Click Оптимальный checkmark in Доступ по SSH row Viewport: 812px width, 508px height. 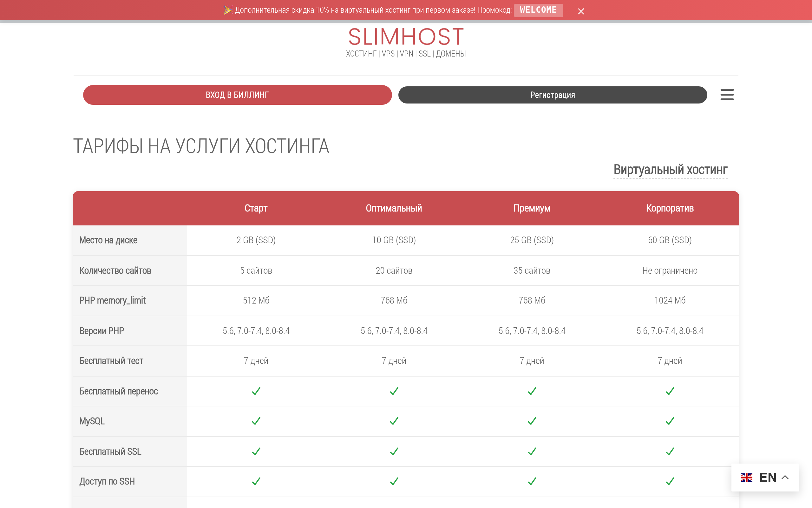click(x=394, y=481)
